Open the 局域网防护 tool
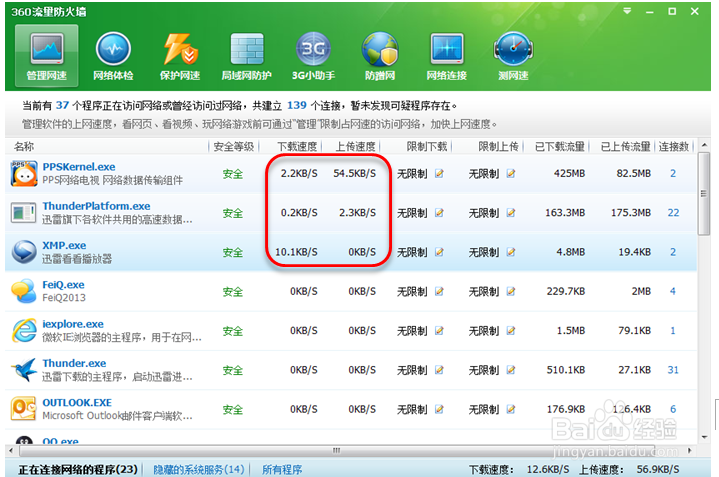This screenshot has width=719, height=477. tap(247, 55)
